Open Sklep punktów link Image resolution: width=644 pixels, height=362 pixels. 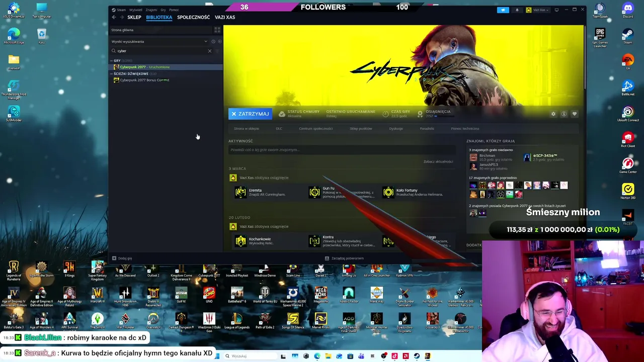[x=361, y=129]
